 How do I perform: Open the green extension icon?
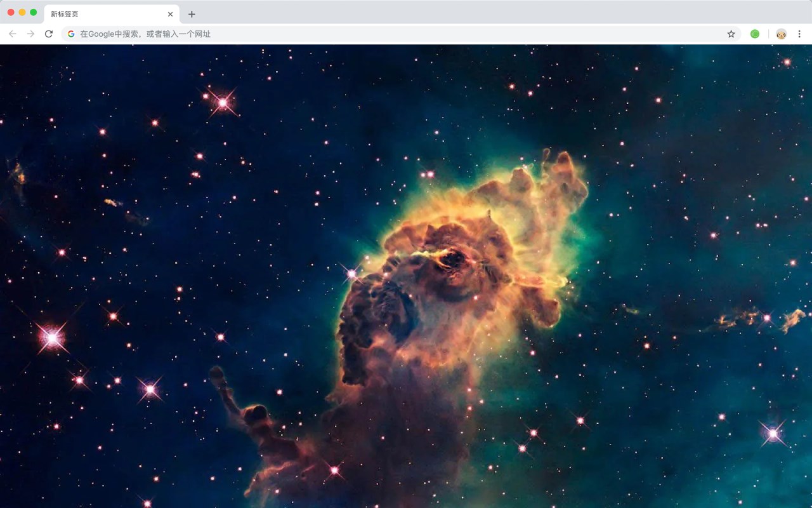tap(755, 34)
